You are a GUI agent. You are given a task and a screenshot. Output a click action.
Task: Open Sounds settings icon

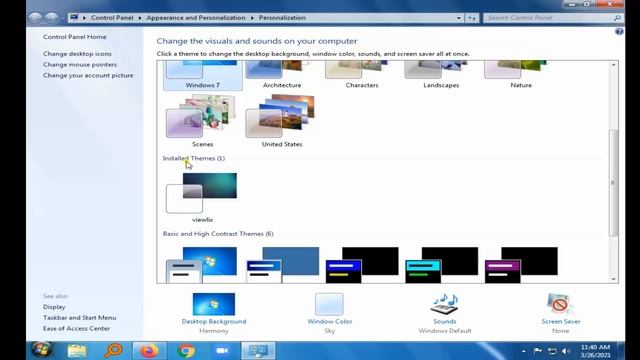pos(444,304)
